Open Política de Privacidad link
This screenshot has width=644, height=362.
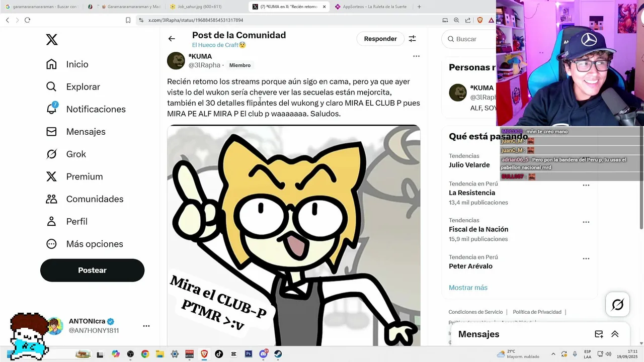tap(537, 312)
